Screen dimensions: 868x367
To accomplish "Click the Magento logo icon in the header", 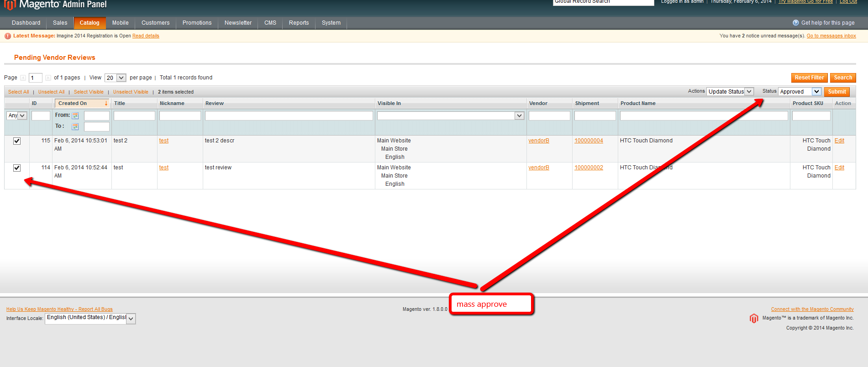I will coord(10,5).
